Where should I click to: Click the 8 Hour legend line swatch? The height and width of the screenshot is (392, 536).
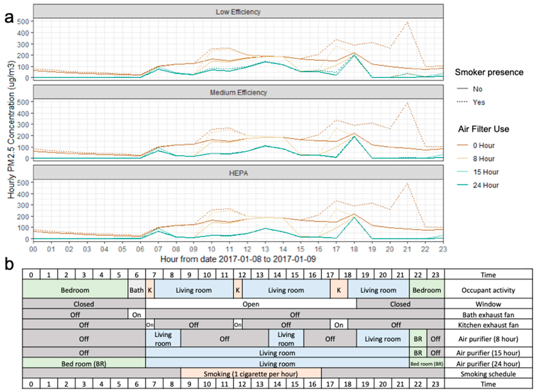pyautogui.click(x=462, y=158)
